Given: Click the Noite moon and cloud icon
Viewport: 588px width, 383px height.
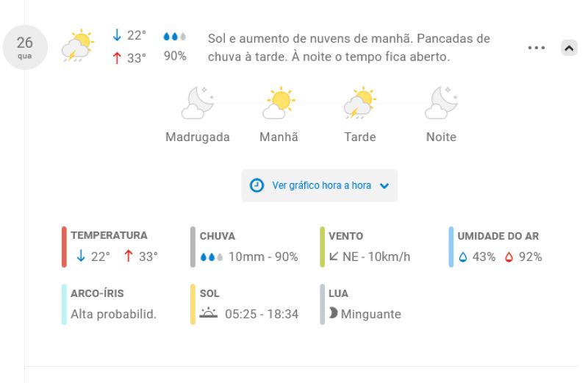Looking at the screenshot, I should (x=441, y=103).
